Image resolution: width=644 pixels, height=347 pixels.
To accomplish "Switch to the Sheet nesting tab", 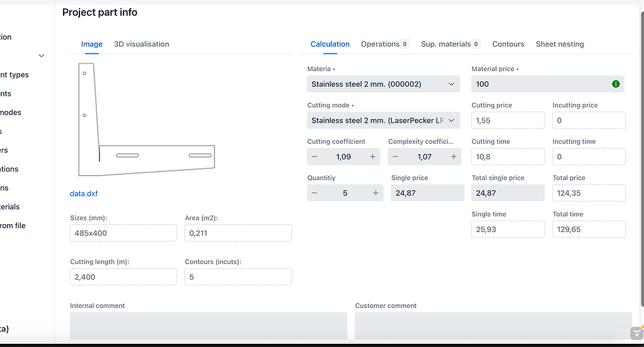I will pyautogui.click(x=560, y=44).
